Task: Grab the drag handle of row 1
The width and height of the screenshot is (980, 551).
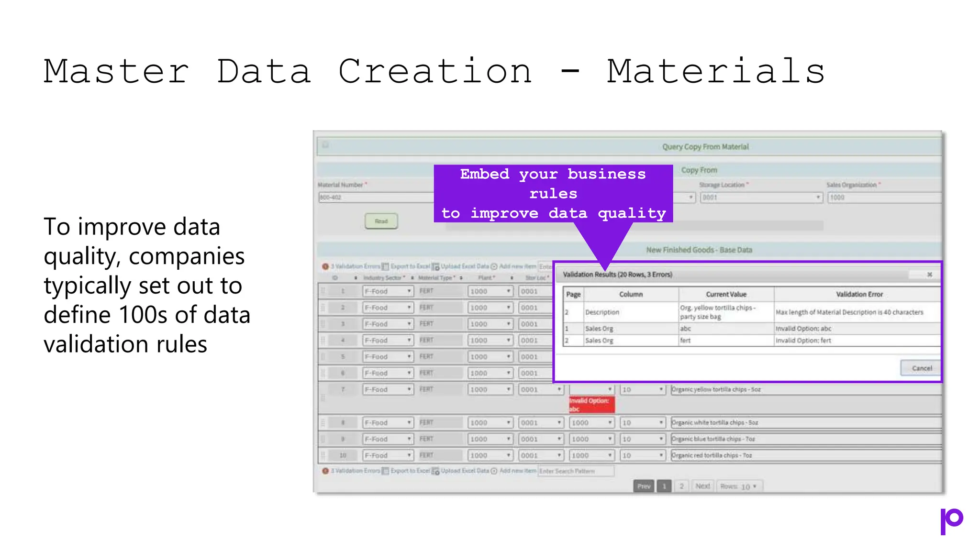Action: pyautogui.click(x=323, y=291)
